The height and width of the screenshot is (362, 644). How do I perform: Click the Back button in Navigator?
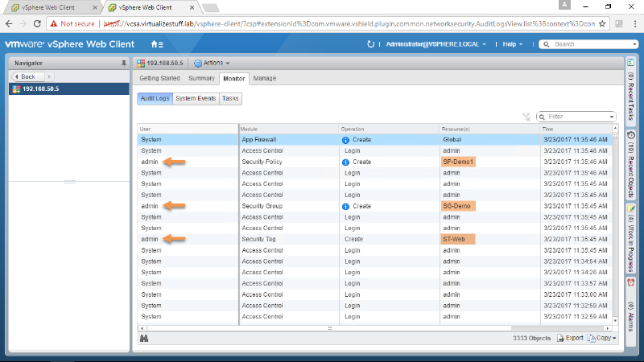(x=27, y=76)
